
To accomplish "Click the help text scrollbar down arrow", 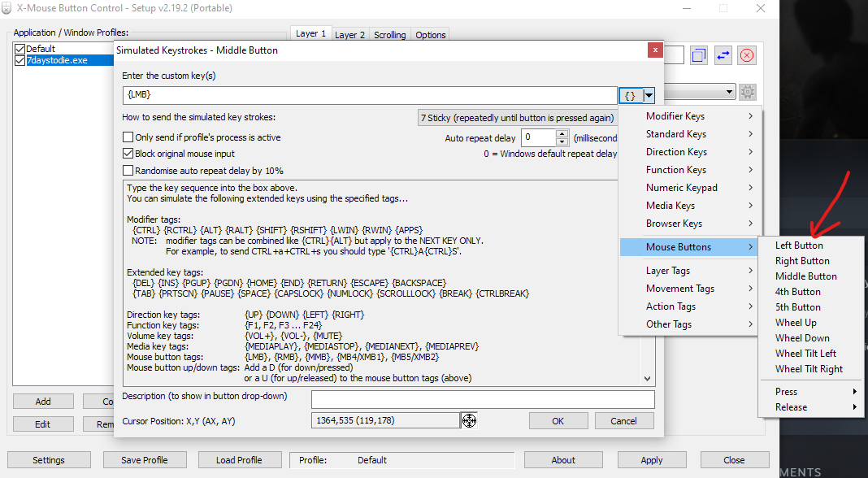I will [647, 379].
